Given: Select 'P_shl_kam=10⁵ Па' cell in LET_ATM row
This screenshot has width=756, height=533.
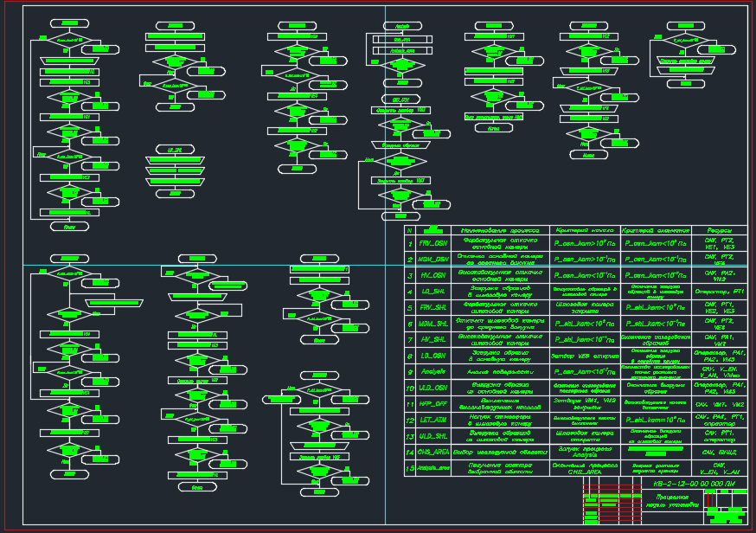Looking at the screenshot, I should click(655, 419).
